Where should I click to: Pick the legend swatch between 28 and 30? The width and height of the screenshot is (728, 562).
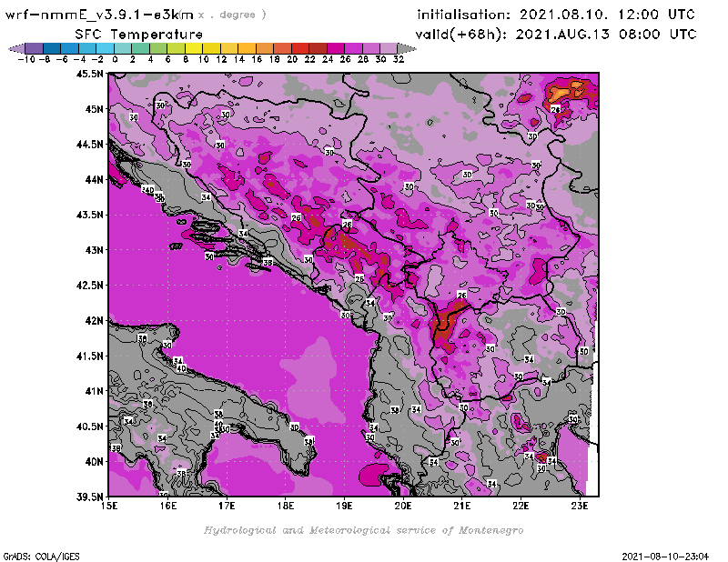coord(370,48)
